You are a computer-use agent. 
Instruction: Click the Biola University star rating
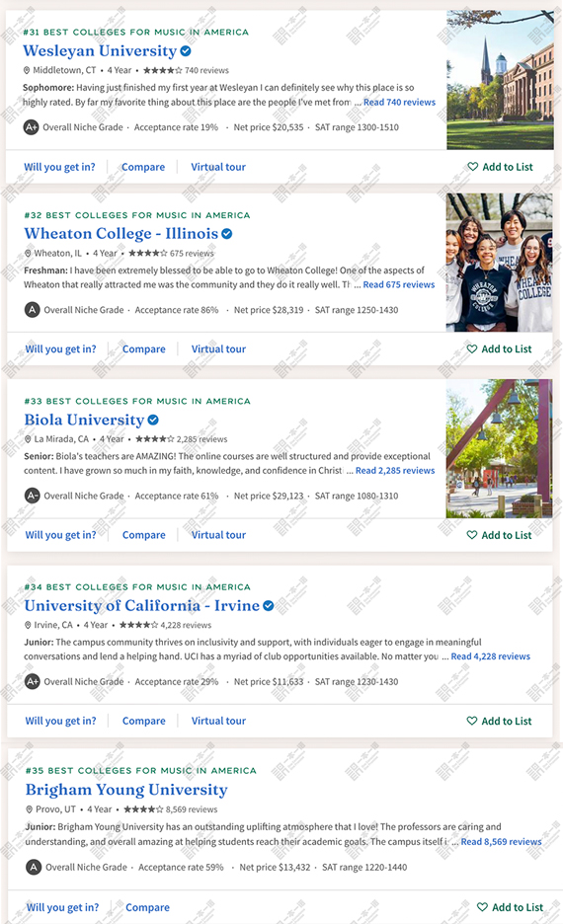pos(154,439)
